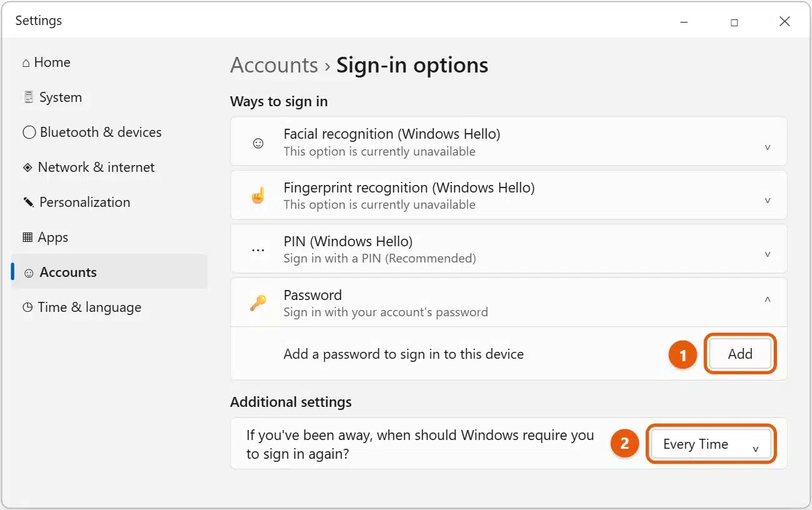Click the Password row title
The width and height of the screenshot is (812, 510).
point(313,295)
